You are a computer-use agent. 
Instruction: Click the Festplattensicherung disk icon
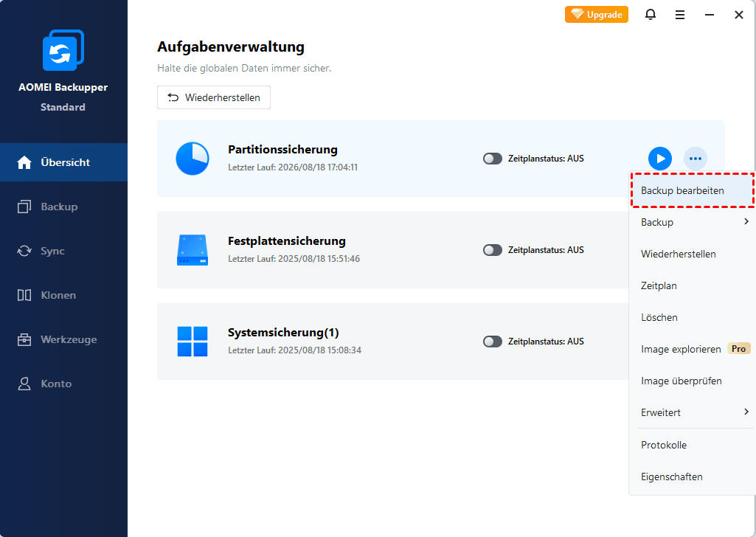(193, 250)
